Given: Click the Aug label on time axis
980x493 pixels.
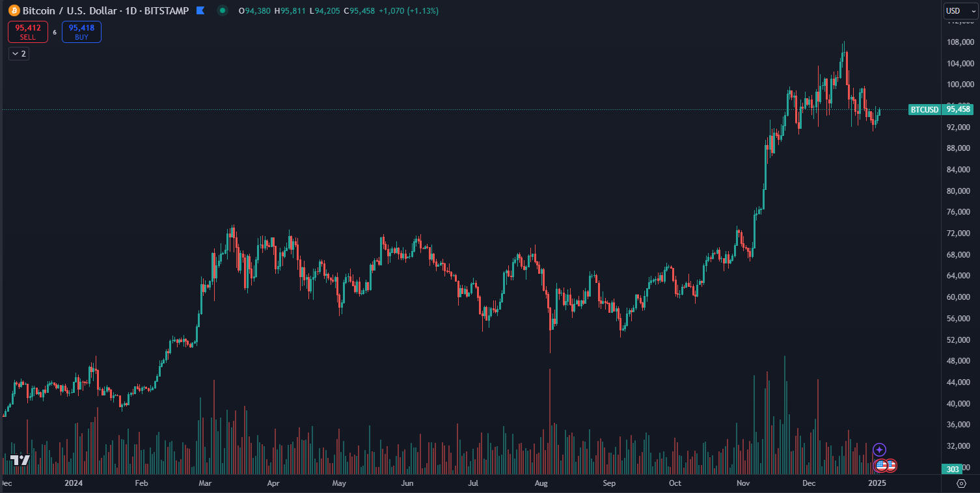Looking at the screenshot, I should 541,483.
